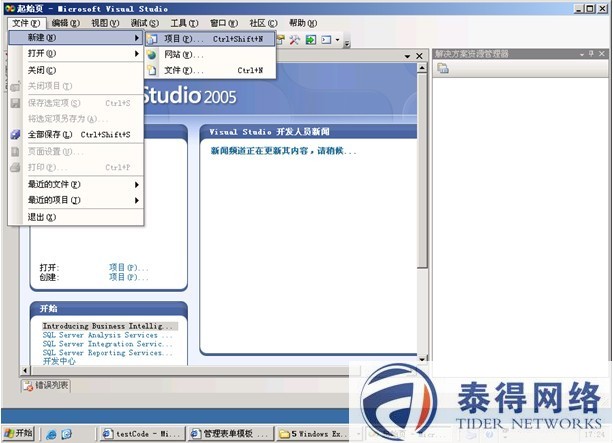The height and width of the screenshot is (443, 613).
Task: Open the 开发中心 link
Action: point(59,361)
